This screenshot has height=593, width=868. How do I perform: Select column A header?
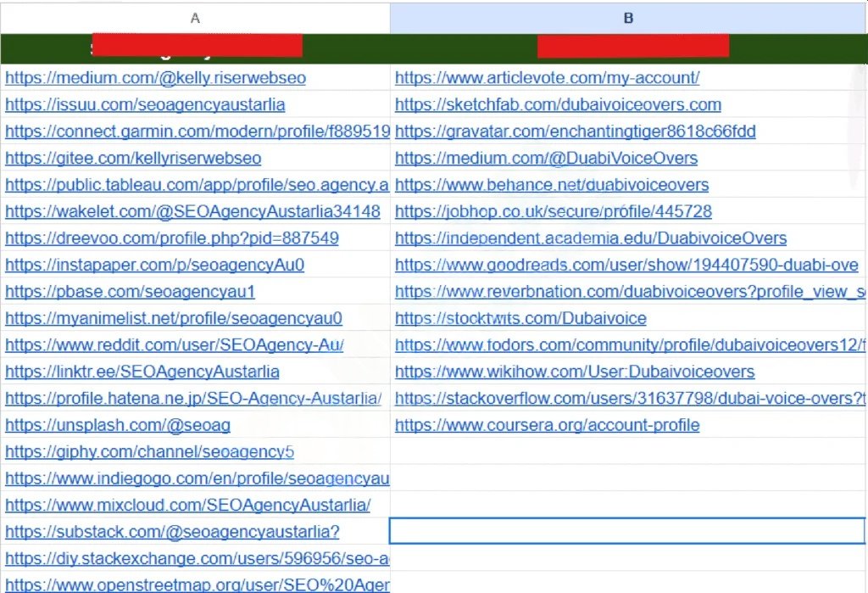(x=195, y=18)
